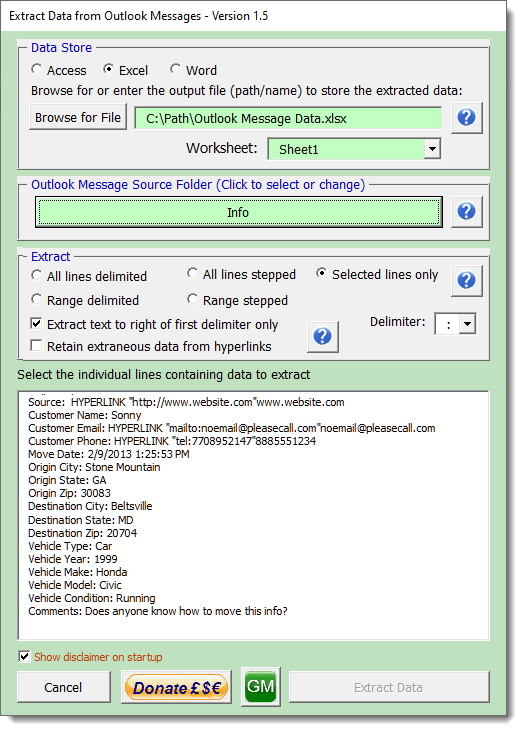Click the Browse for File button

point(78,117)
